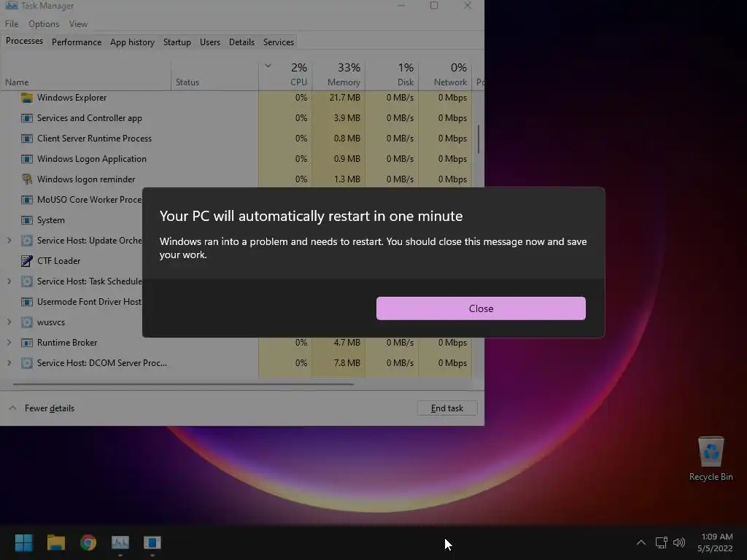Select Windows Logon Application icon
The width and height of the screenshot is (747, 560).
click(x=27, y=159)
